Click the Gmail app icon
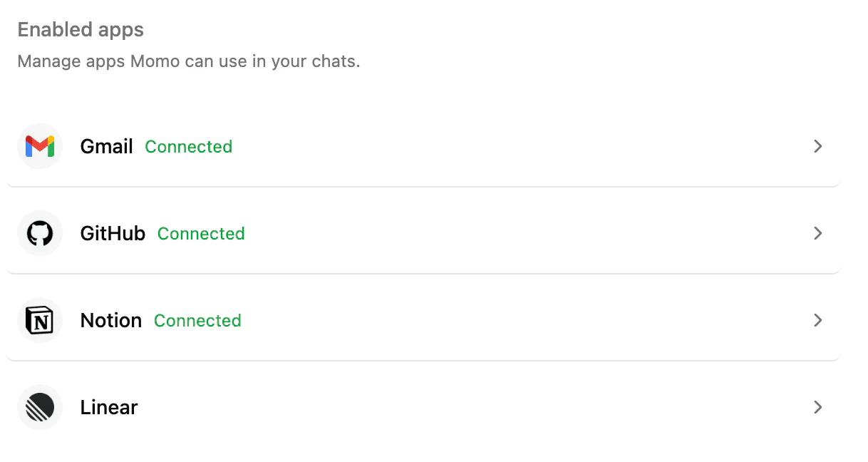Viewport: 868px width, 462px height. pos(39,146)
